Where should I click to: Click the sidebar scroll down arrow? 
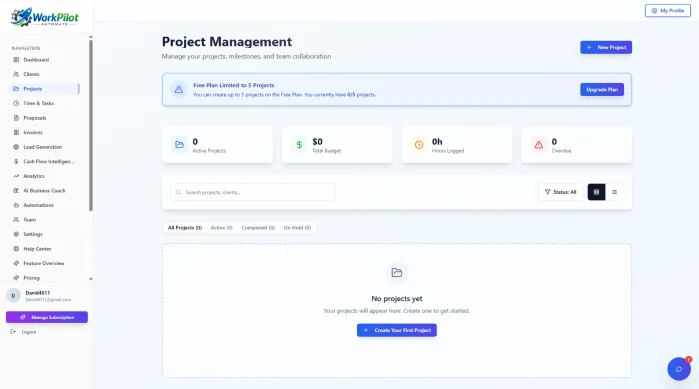coord(91,279)
